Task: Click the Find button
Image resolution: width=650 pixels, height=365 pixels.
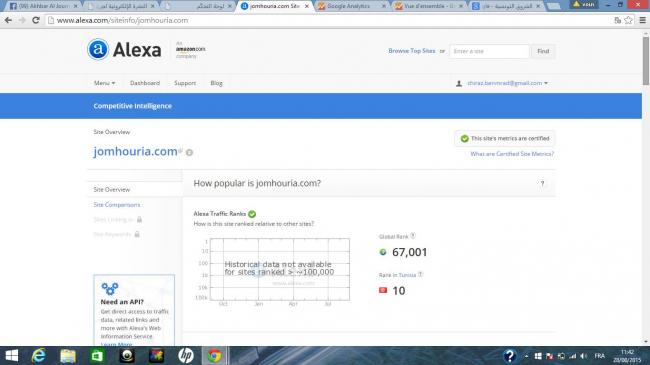Action: [x=543, y=51]
